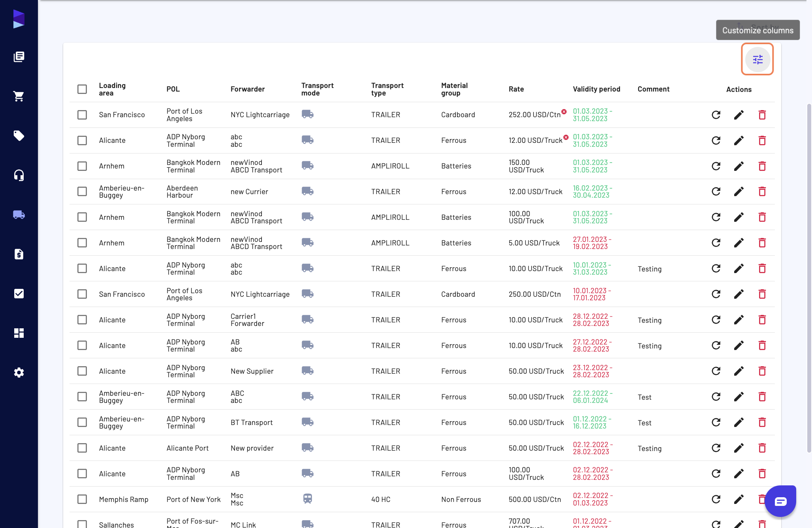Screen dimensions: 812x528
Task: Open the shopping cart sidebar icon
Action: coord(19,96)
